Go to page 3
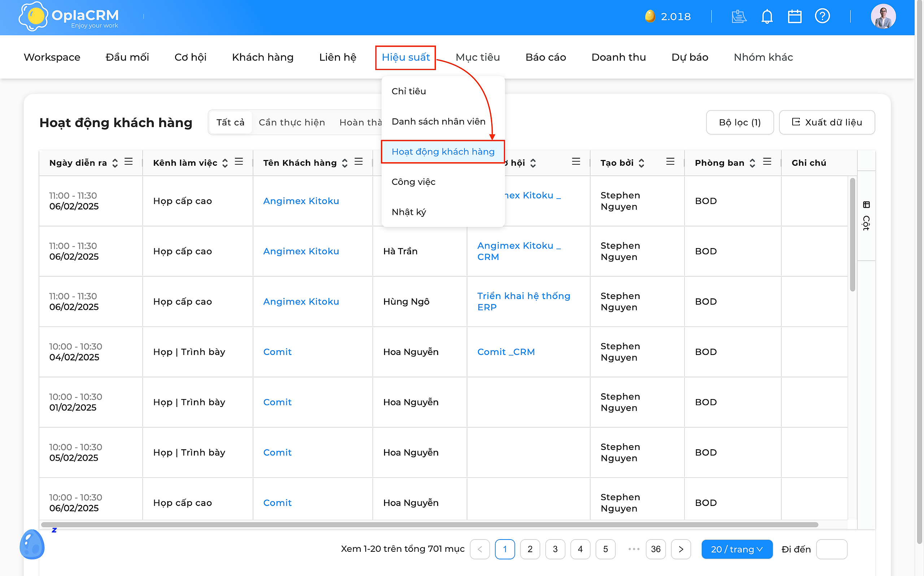The height and width of the screenshot is (576, 924). [555, 549]
